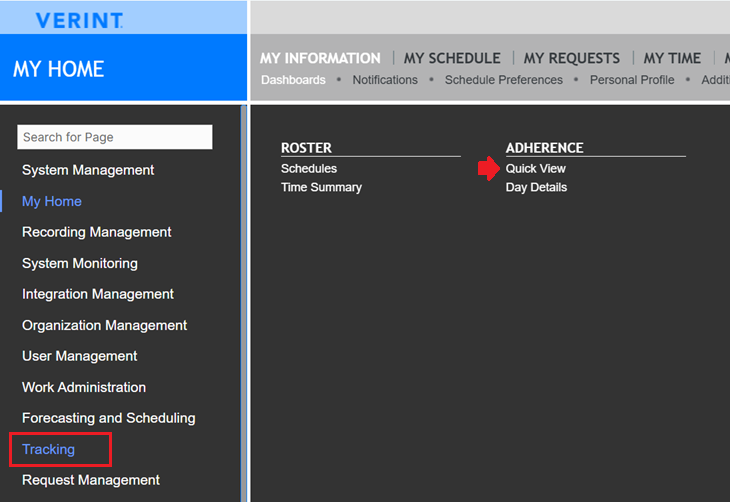Screen dimensions: 730x502
Task: Open System Management in sidebar
Action: point(88,170)
